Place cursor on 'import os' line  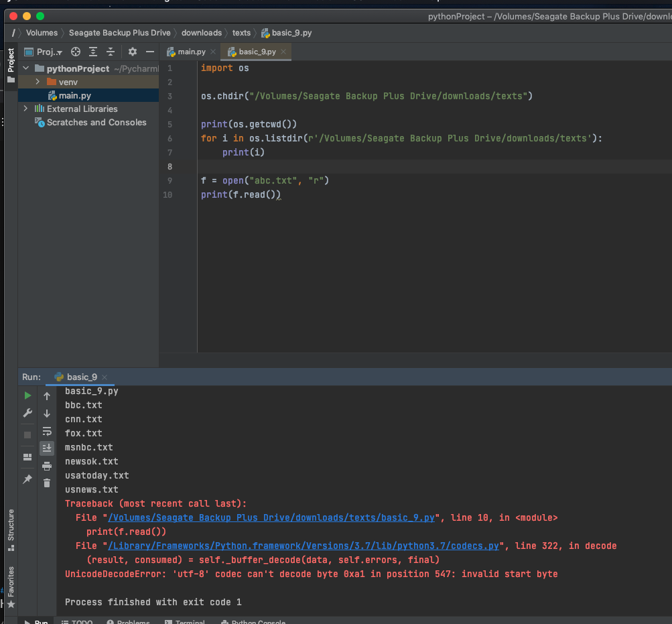tap(225, 68)
